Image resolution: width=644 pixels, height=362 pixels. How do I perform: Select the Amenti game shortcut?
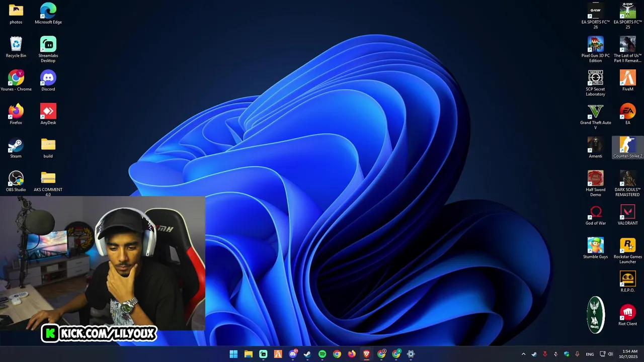coord(596,148)
